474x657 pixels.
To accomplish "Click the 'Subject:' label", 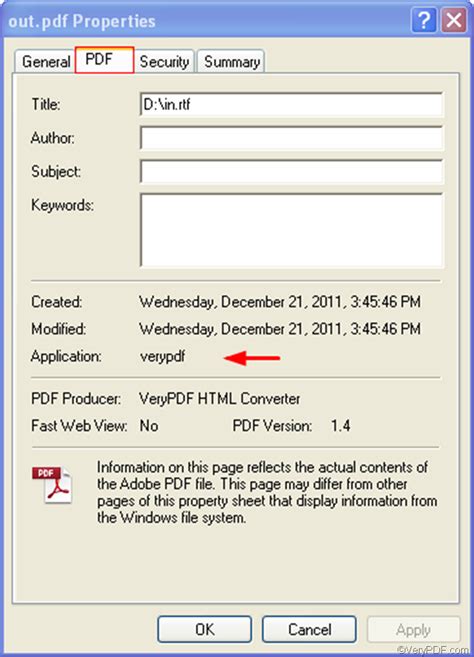I will click(56, 171).
